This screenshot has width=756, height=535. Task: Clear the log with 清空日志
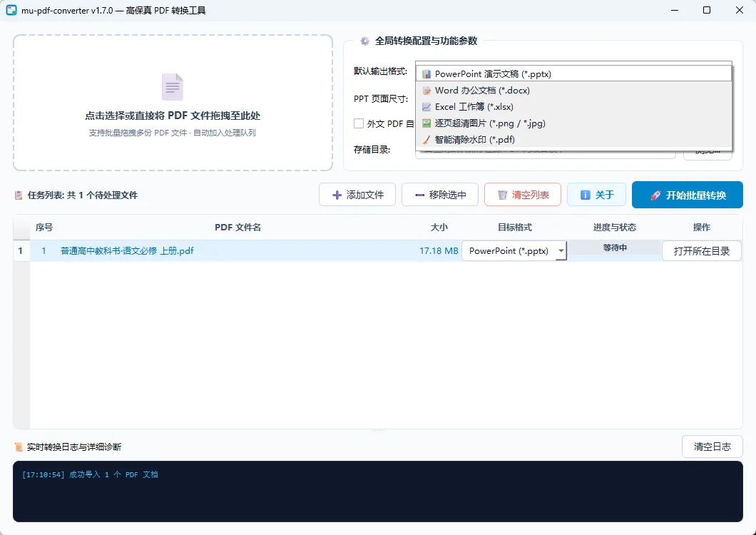(x=712, y=447)
